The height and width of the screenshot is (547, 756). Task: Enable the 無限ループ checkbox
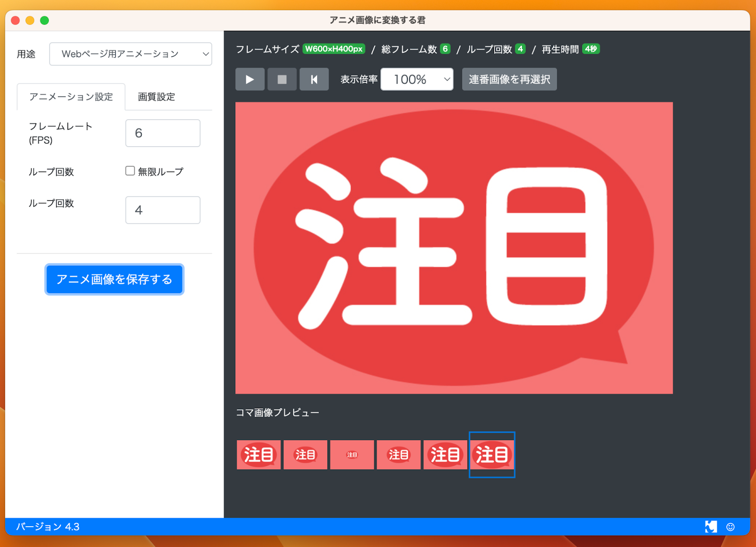130,171
